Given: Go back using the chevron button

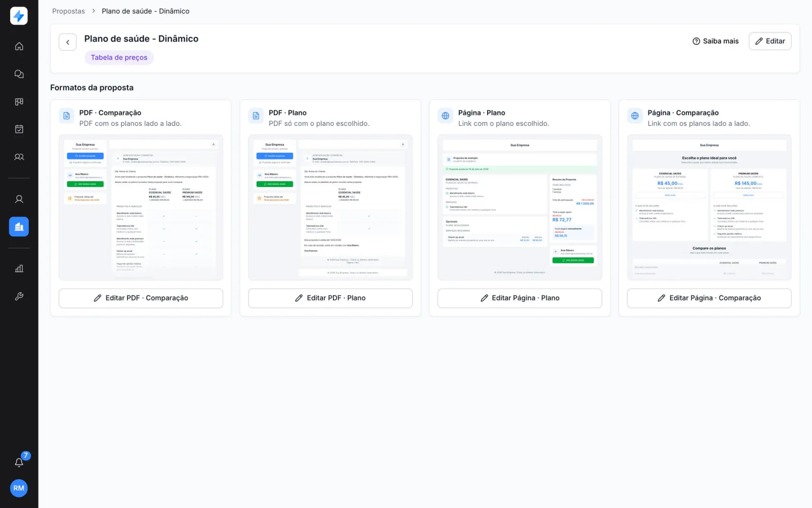Looking at the screenshot, I should 67,42.
